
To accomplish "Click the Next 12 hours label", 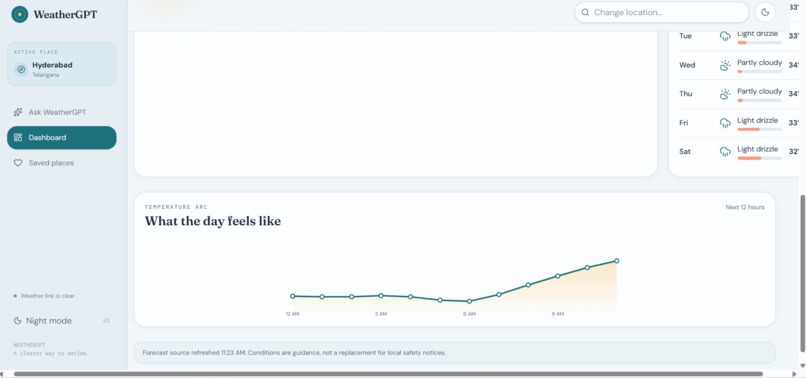I will coord(745,207).
